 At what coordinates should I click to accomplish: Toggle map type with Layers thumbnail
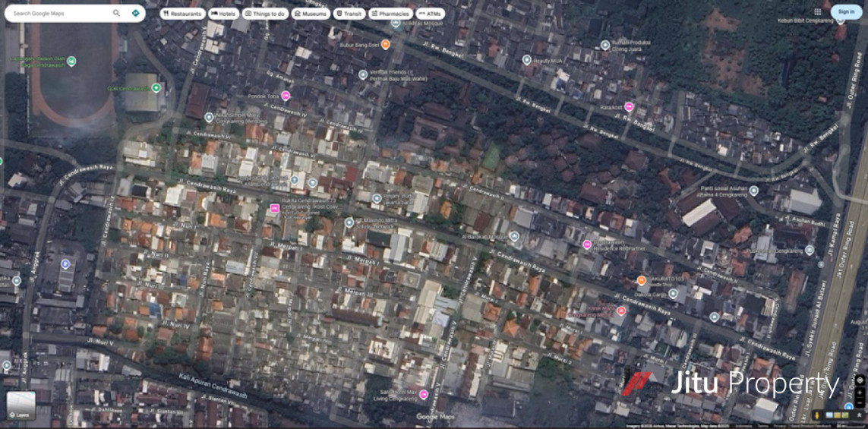[21, 405]
